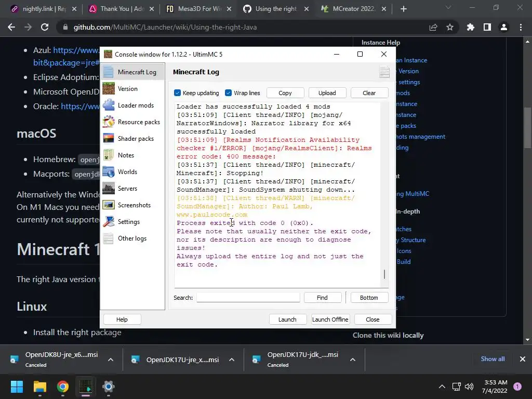
Task: Close the console window via Close button
Action: 373,320
